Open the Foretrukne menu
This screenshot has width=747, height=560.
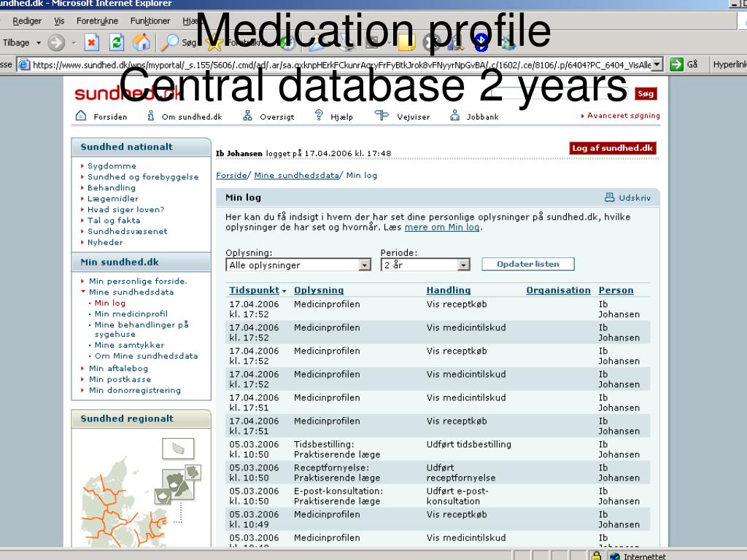(x=97, y=21)
